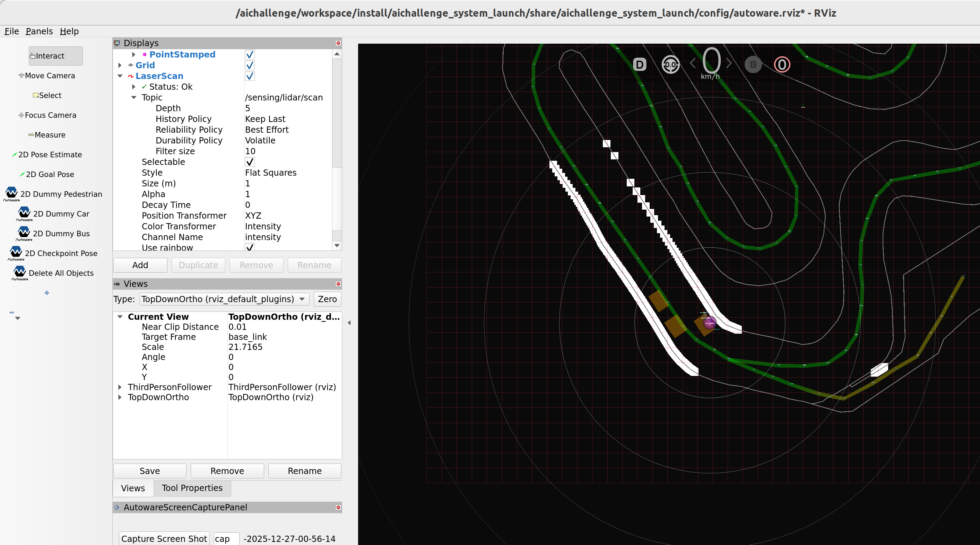Image resolution: width=980 pixels, height=545 pixels.
Task: Select the Interact tool
Action: pyautogui.click(x=55, y=56)
